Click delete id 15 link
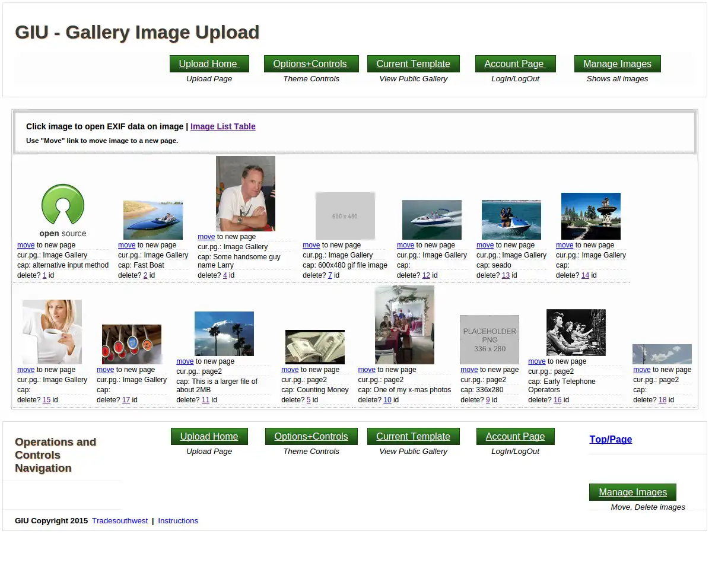This screenshot has width=712, height=588. point(46,400)
